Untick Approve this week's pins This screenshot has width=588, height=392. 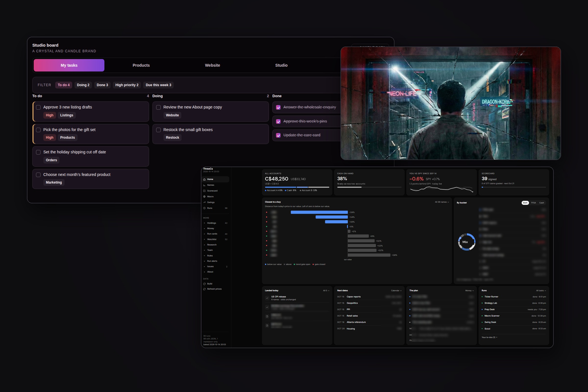(278, 121)
